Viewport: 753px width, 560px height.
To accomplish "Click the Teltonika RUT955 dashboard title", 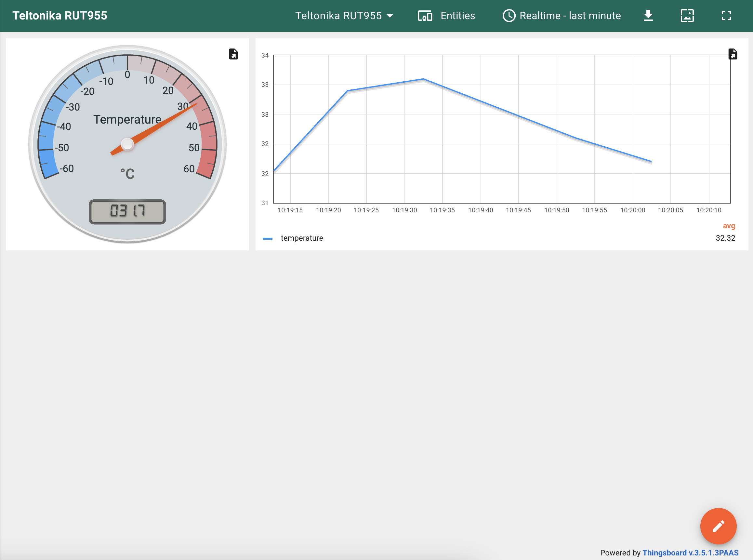I will tap(59, 16).
